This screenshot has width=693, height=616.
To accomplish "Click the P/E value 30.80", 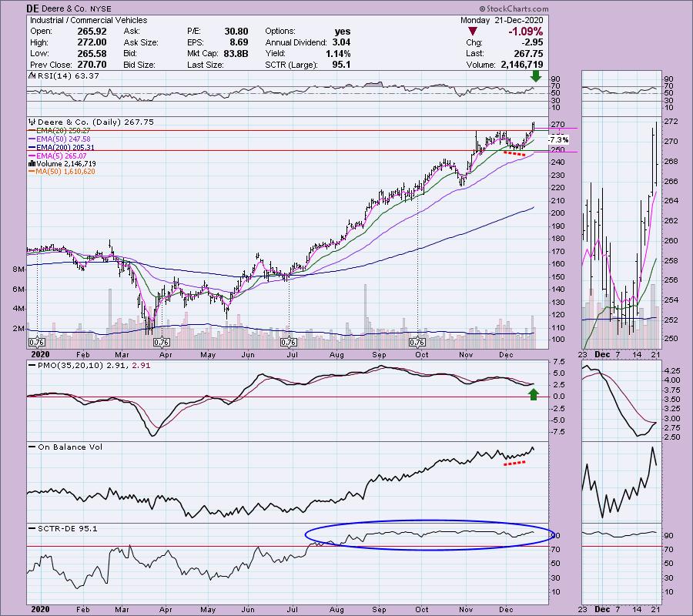I will (236, 32).
